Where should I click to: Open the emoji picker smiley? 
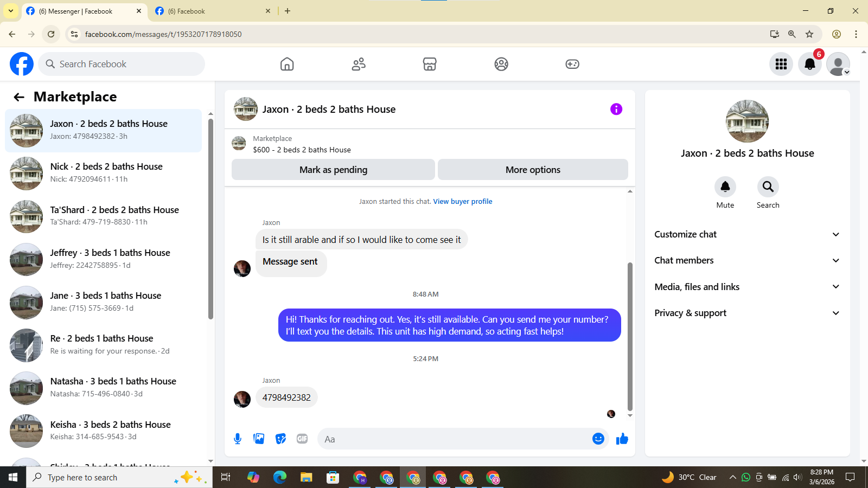click(x=598, y=439)
